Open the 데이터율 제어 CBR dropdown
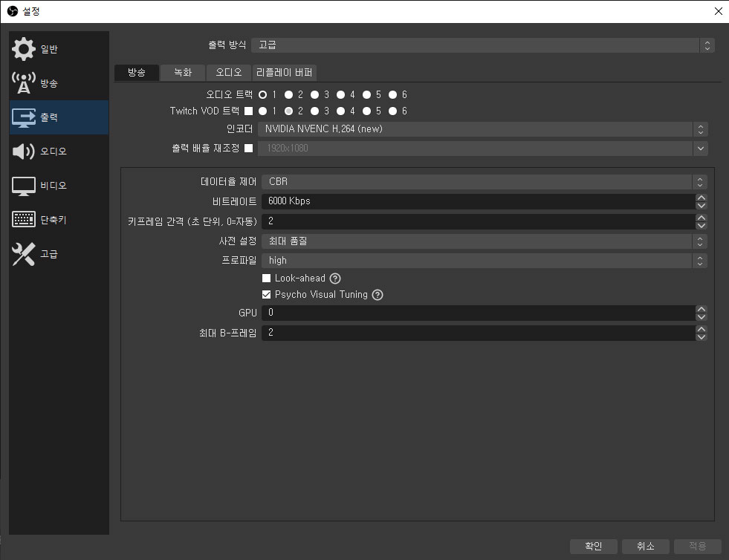Screen dimensions: 729x560 click(485, 182)
